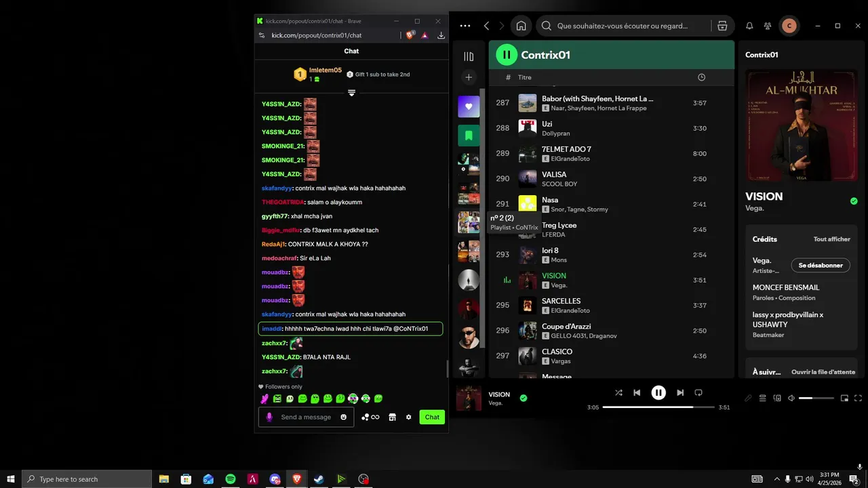
Task: Toggle repeat mode in Spotify
Action: tap(698, 392)
